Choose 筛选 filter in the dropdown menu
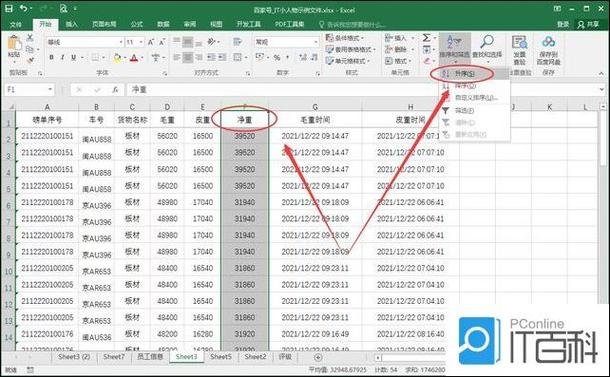Image resolution: width=610 pixels, height=377 pixels. (x=474, y=111)
